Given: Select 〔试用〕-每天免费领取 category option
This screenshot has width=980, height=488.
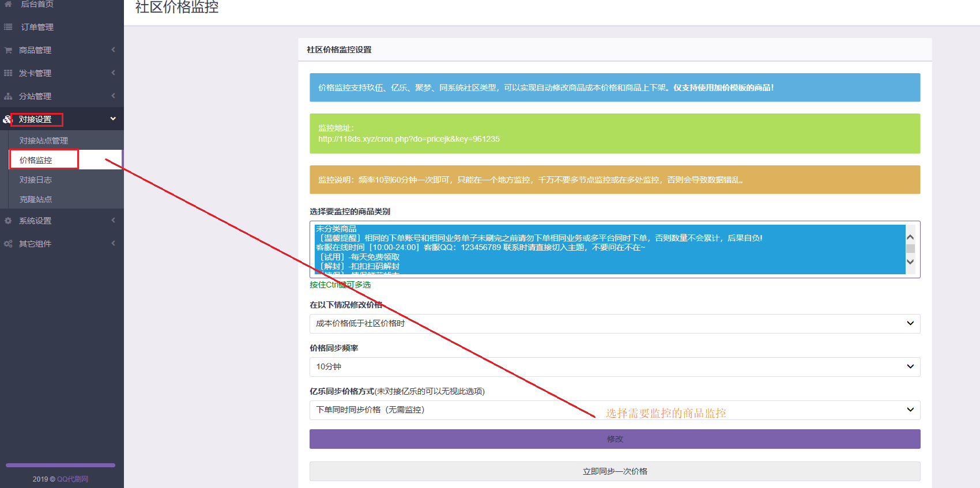Looking at the screenshot, I should pyautogui.click(x=610, y=257).
